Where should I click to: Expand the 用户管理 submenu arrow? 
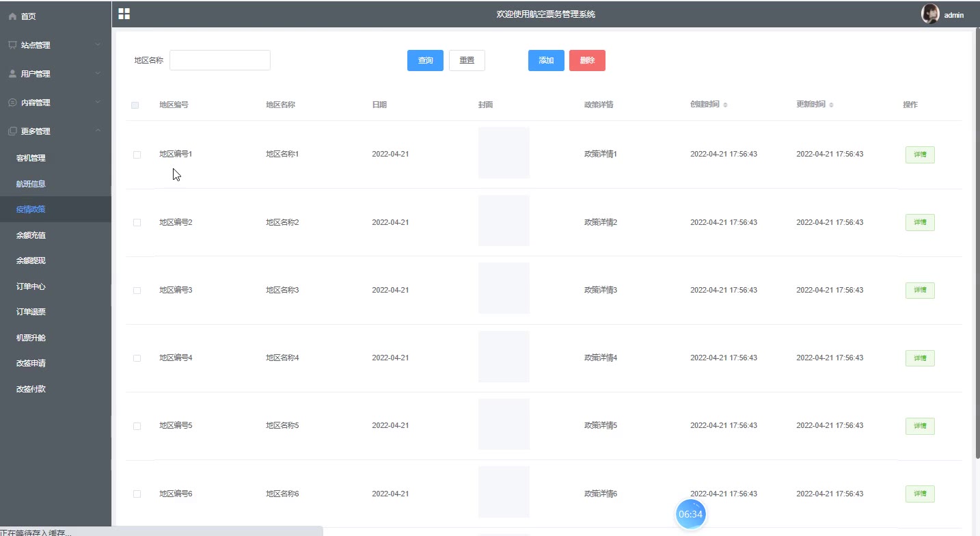click(98, 74)
